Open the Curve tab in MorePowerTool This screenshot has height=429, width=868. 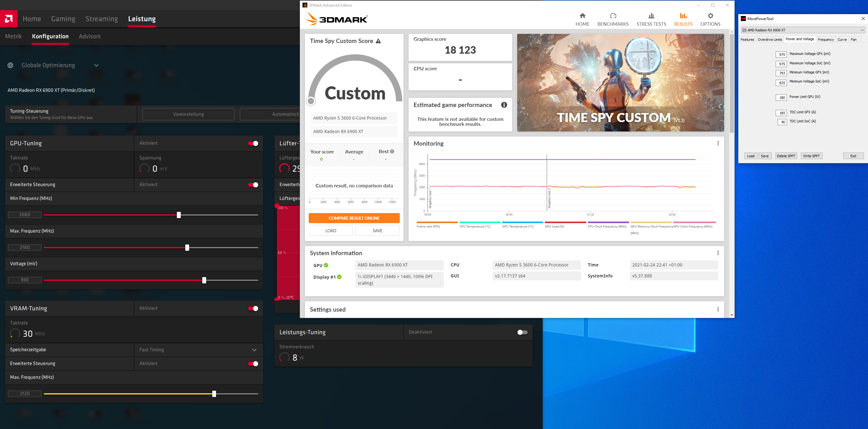point(842,40)
